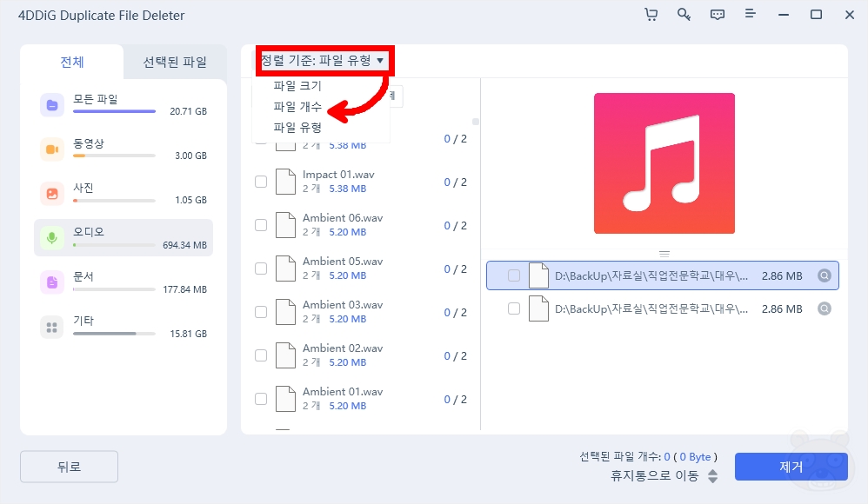
Task: Select the 동영상 category icon
Action: (x=52, y=149)
